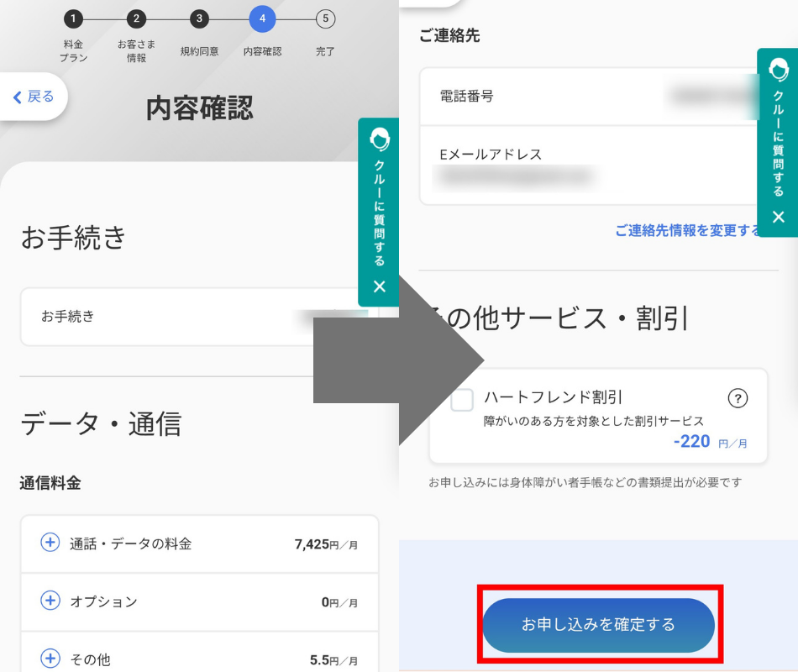The height and width of the screenshot is (672, 798).
Task: Open the ハートフレンド割引 help question mark
Action: point(738,398)
